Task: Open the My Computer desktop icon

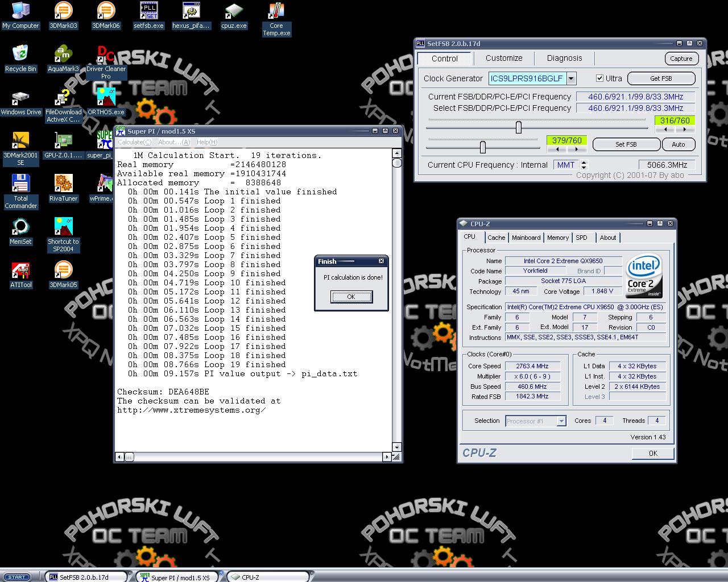Action: [20, 16]
